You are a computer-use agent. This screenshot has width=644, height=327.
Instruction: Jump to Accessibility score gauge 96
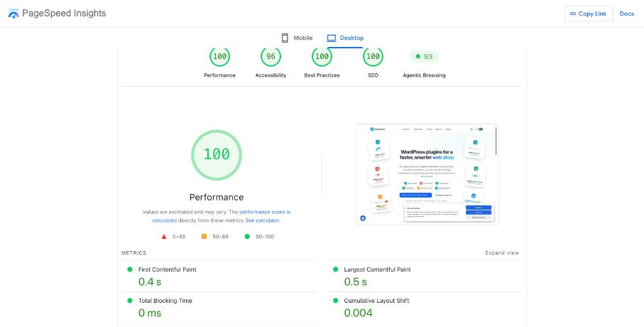point(271,57)
